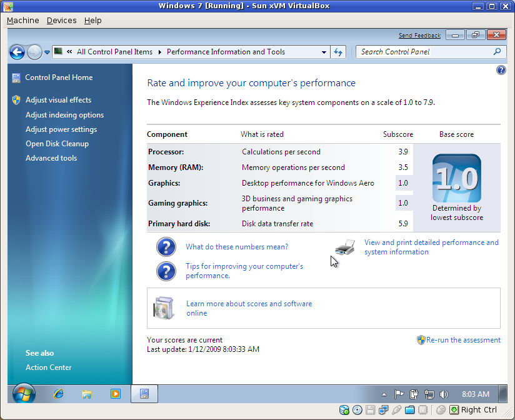Open Internet Explorer from the taskbar
Screen dimensions: 515x420
[59, 394]
